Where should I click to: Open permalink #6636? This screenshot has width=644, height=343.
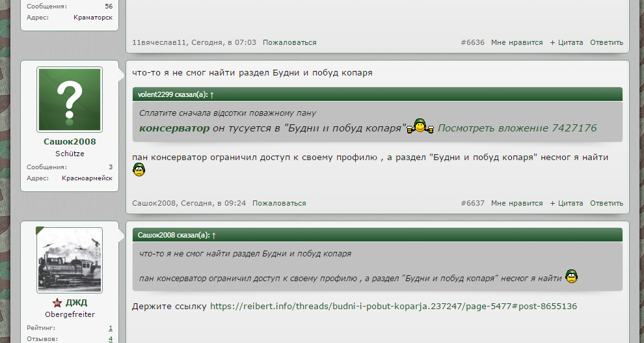pos(473,43)
